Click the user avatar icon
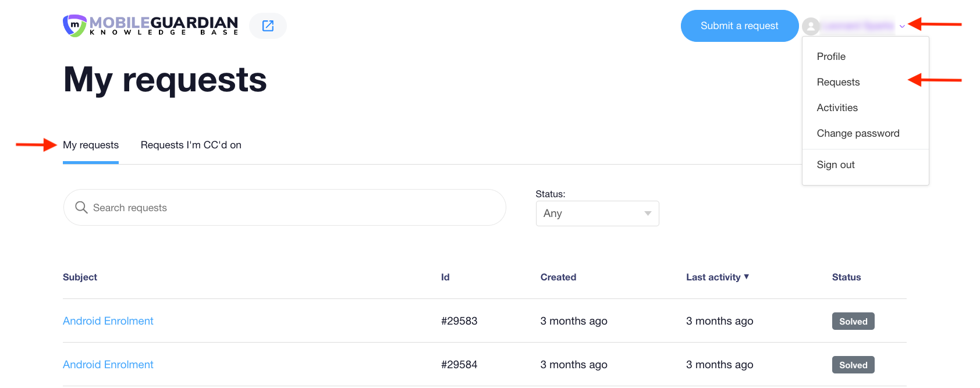Image resolution: width=980 pixels, height=388 pixels. coord(811,26)
